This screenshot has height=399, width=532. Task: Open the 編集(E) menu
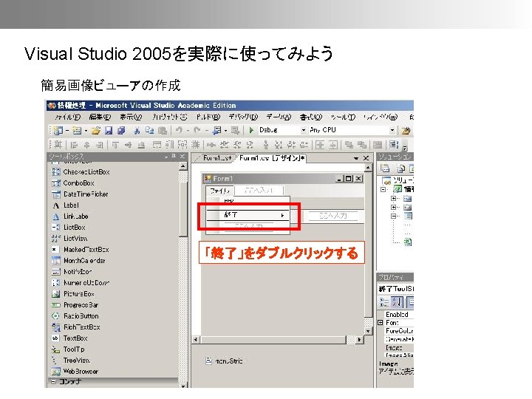100,117
